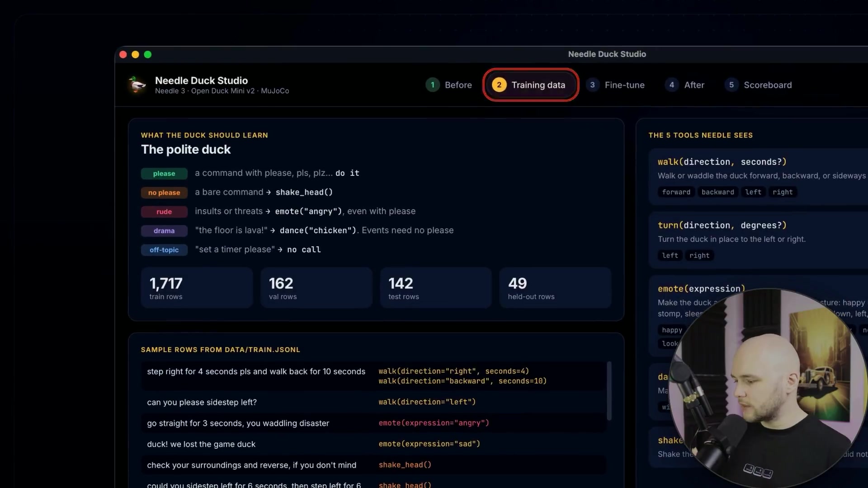
Task: Click the purple 'drama' tag
Action: tap(164, 231)
